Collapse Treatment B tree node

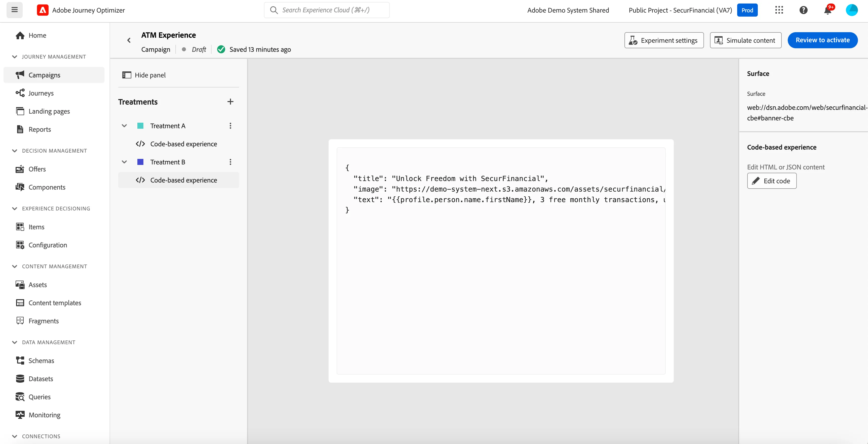tap(124, 162)
